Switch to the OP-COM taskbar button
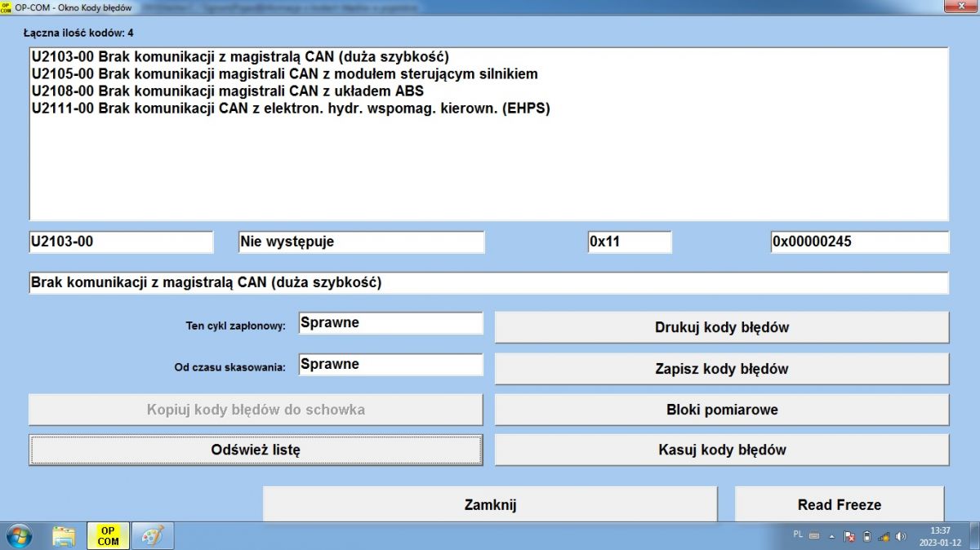 tap(108, 536)
